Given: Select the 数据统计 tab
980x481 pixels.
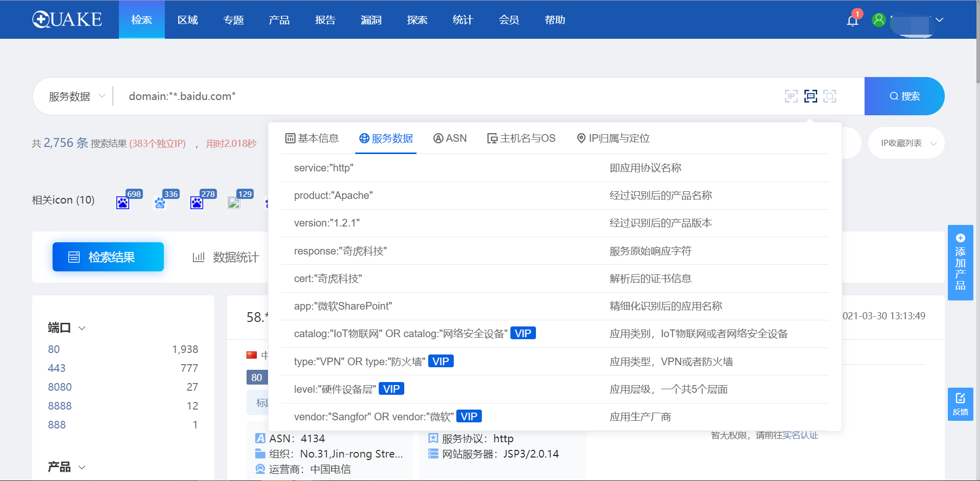Looking at the screenshot, I should click(226, 257).
